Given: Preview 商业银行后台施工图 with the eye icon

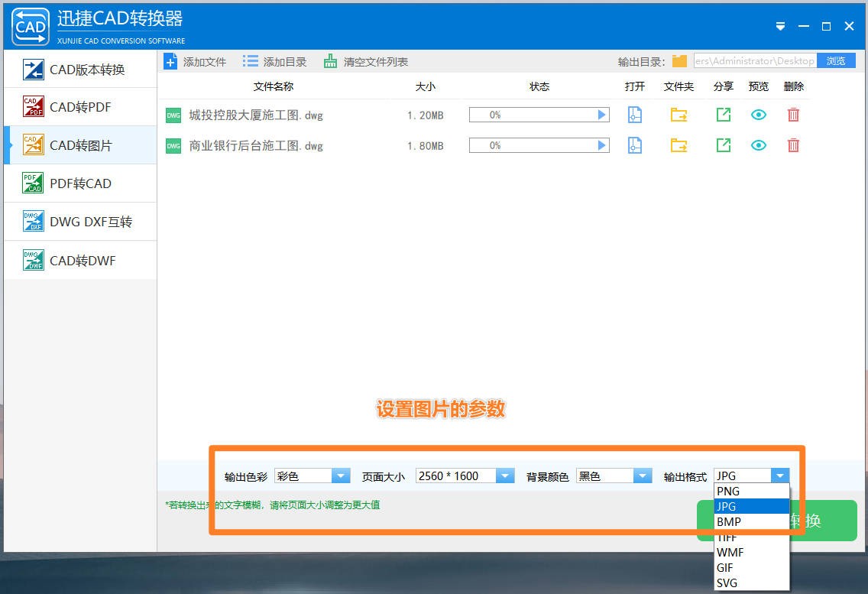Looking at the screenshot, I should [758, 145].
